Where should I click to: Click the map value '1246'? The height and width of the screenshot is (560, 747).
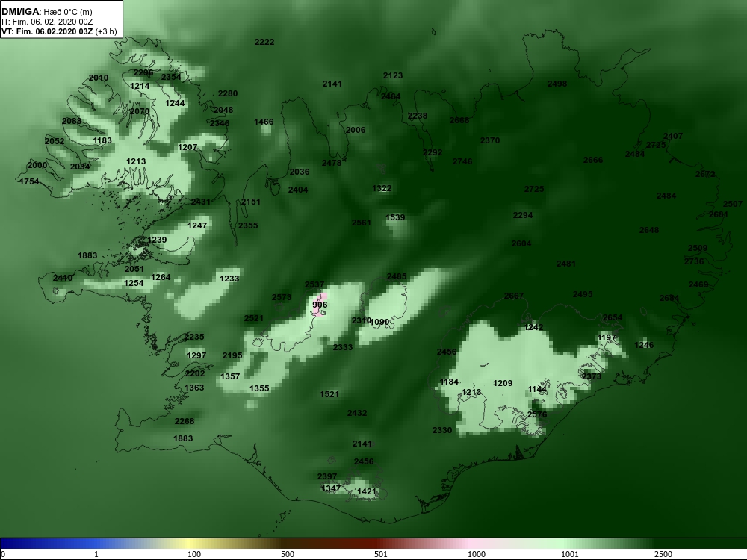pyautogui.click(x=644, y=345)
